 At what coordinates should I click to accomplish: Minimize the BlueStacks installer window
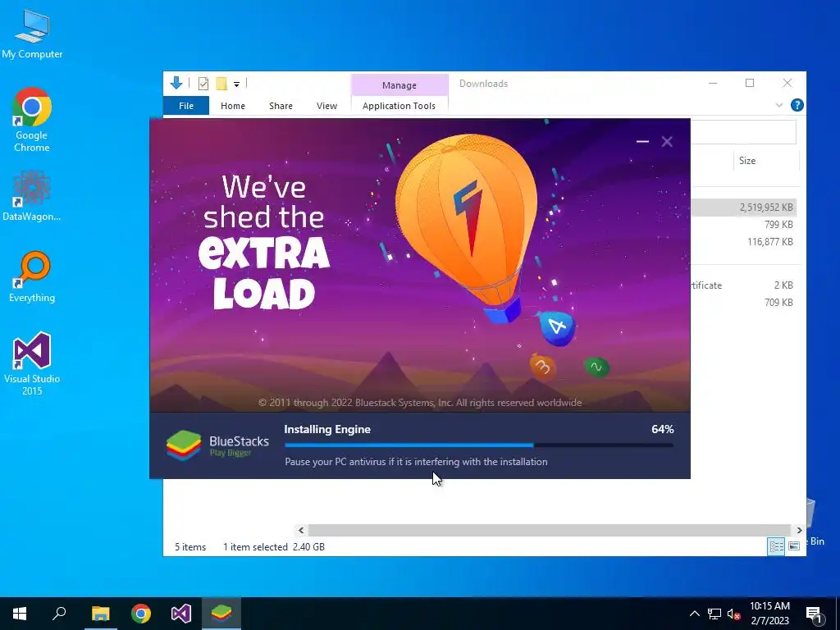(x=642, y=141)
